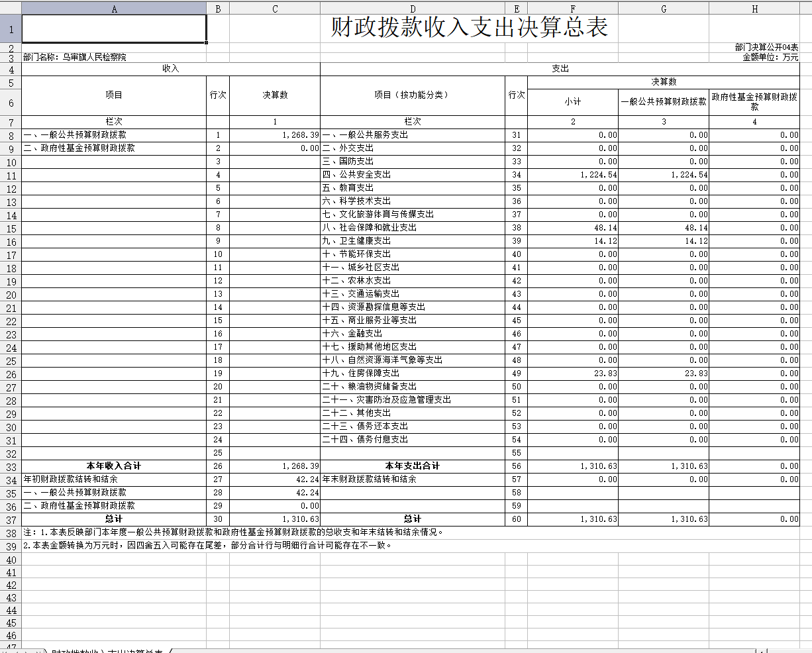Click the 总计 label beside 行次 60

coord(413,519)
